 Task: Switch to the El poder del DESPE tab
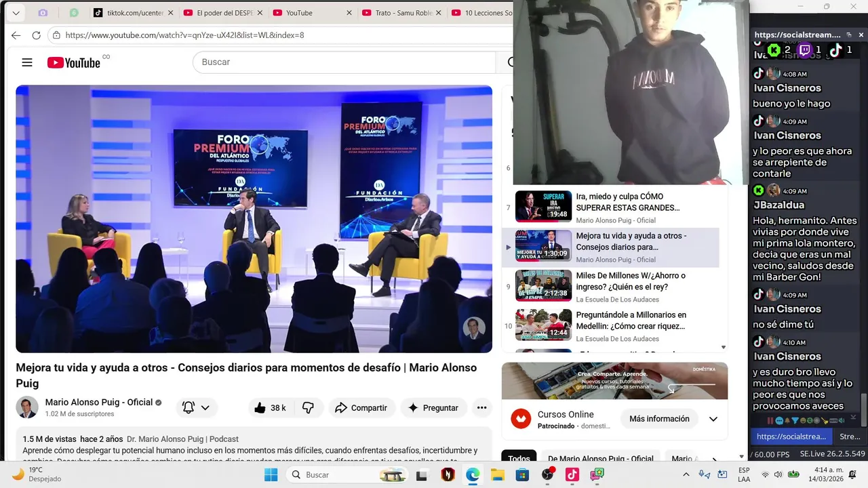[222, 13]
